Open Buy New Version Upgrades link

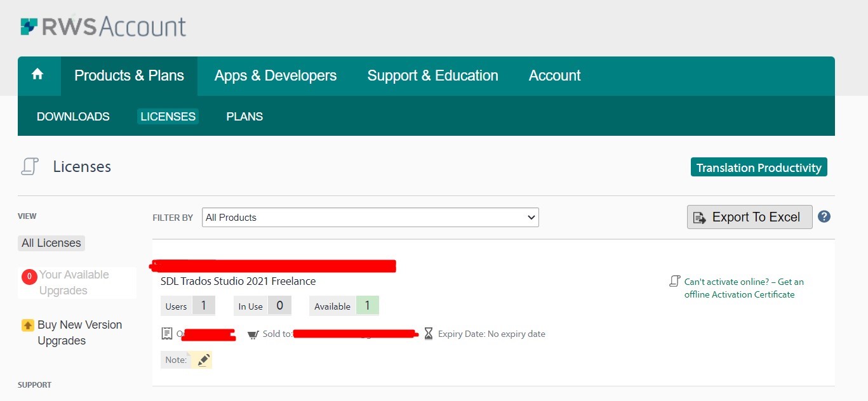79,332
